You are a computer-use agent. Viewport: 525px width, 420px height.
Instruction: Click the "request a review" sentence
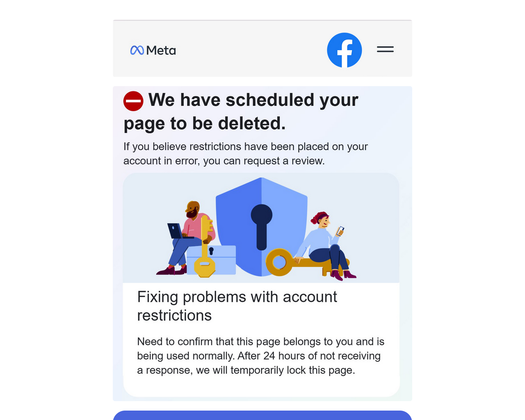click(245, 153)
